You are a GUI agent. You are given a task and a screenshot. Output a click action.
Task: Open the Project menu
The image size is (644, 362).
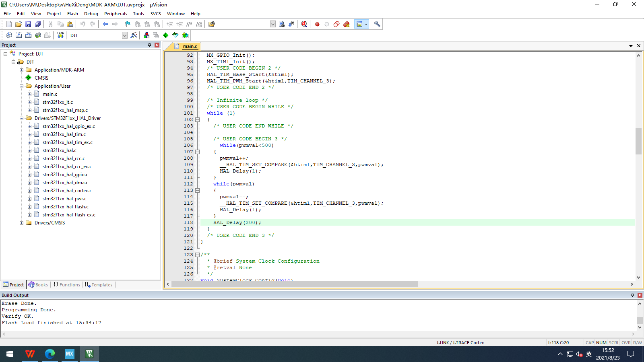click(54, 14)
